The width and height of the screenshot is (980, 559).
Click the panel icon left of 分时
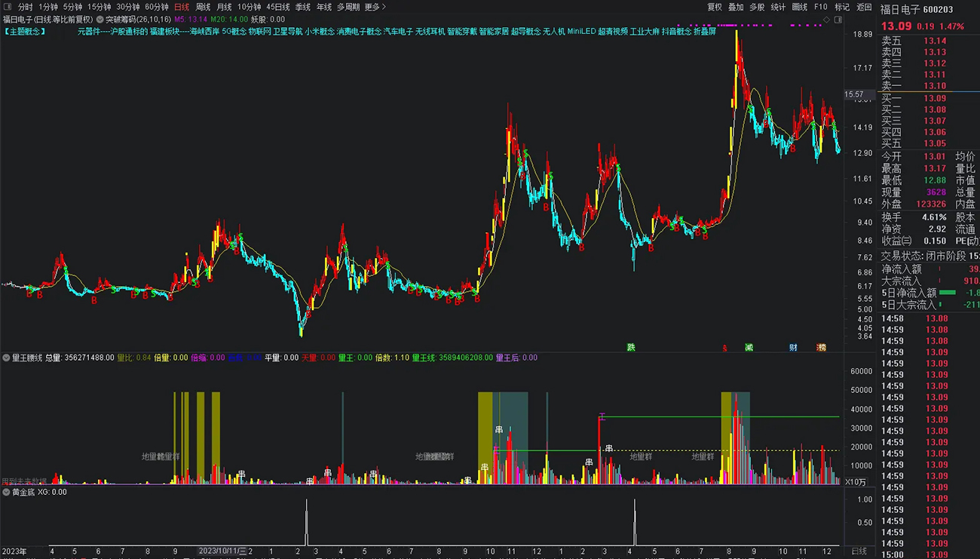point(8,7)
